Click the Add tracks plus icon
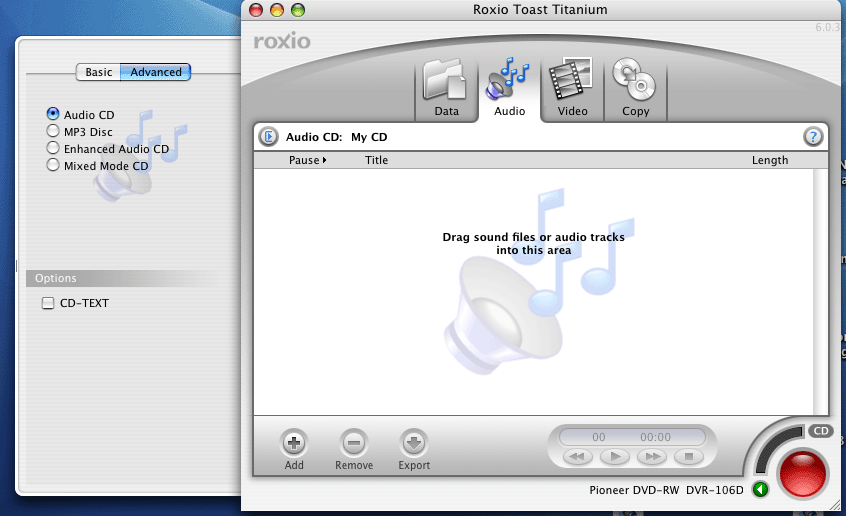 [x=294, y=443]
